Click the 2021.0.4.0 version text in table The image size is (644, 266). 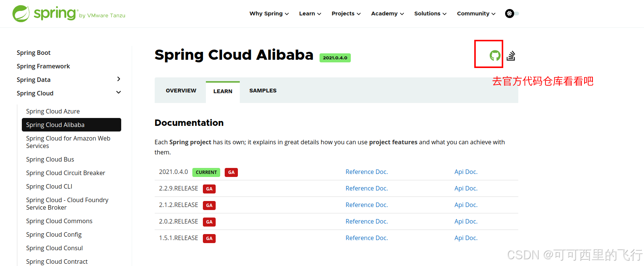click(173, 172)
